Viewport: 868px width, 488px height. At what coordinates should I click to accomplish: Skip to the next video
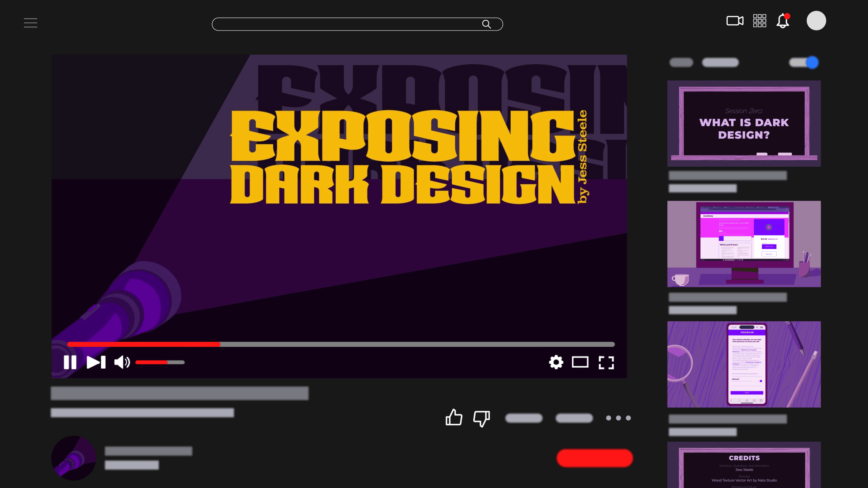tap(96, 362)
